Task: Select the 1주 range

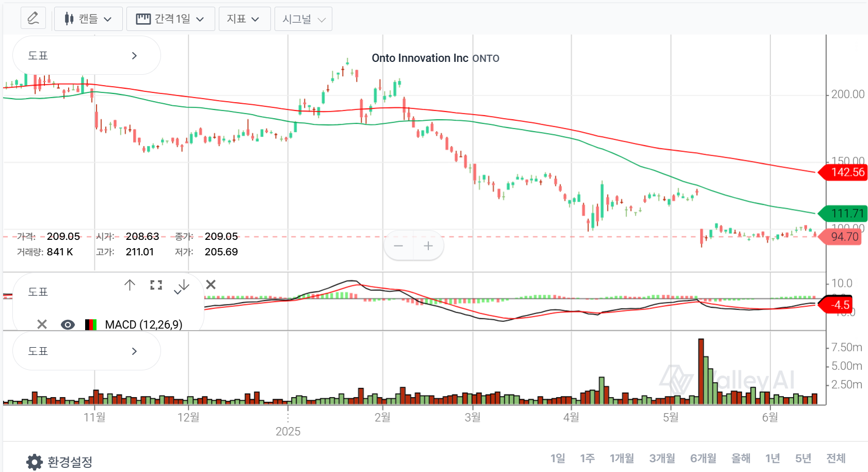Action: (587, 458)
